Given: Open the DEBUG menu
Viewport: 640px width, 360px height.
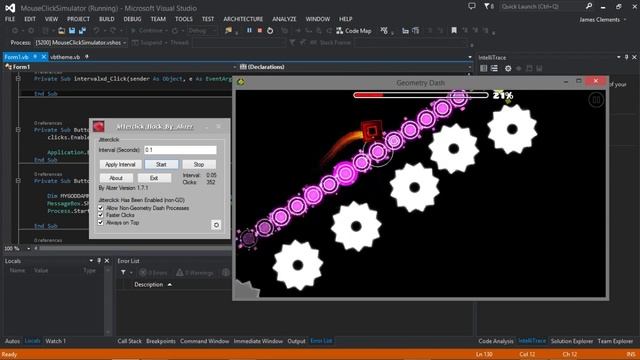Looking at the screenshot, I should [132, 19].
